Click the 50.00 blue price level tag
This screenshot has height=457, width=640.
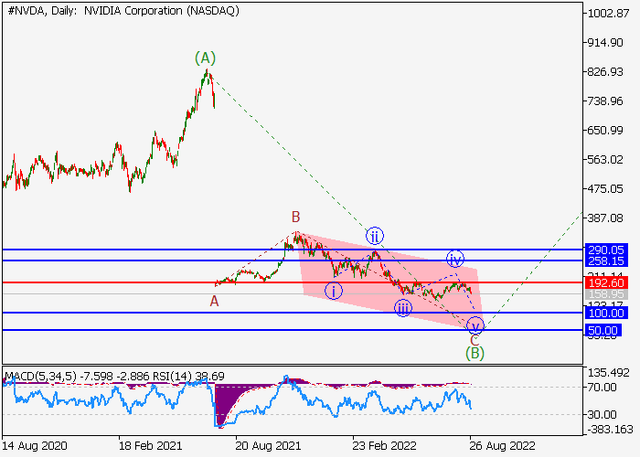point(604,331)
